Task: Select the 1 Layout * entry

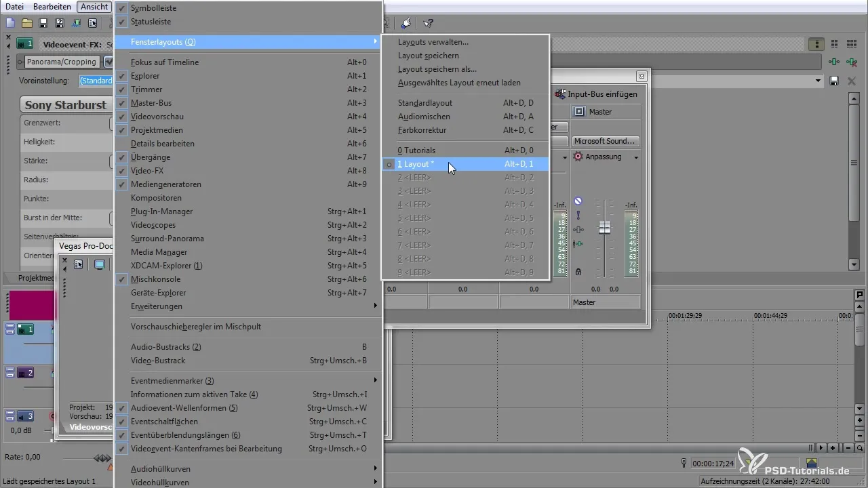Action: (x=465, y=164)
